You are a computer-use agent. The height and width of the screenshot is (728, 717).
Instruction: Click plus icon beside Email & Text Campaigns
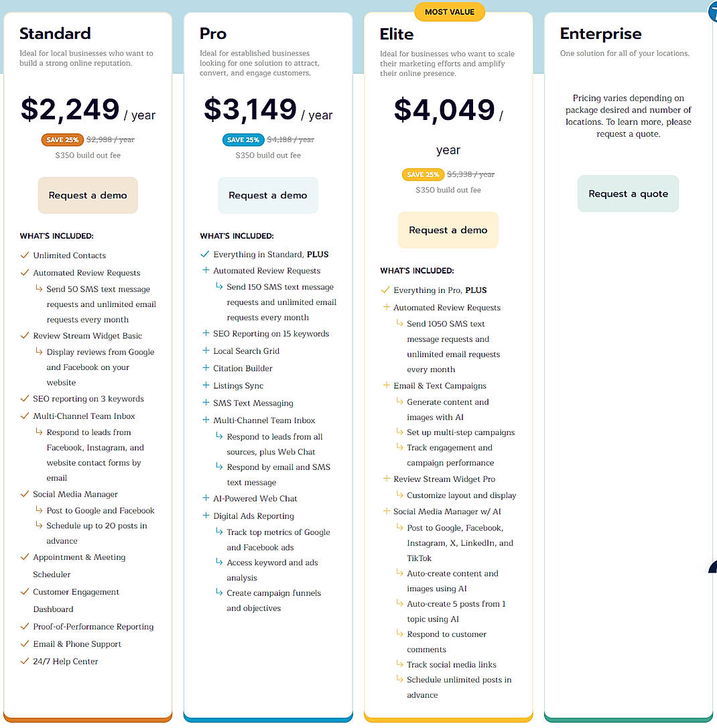(x=386, y=385)
